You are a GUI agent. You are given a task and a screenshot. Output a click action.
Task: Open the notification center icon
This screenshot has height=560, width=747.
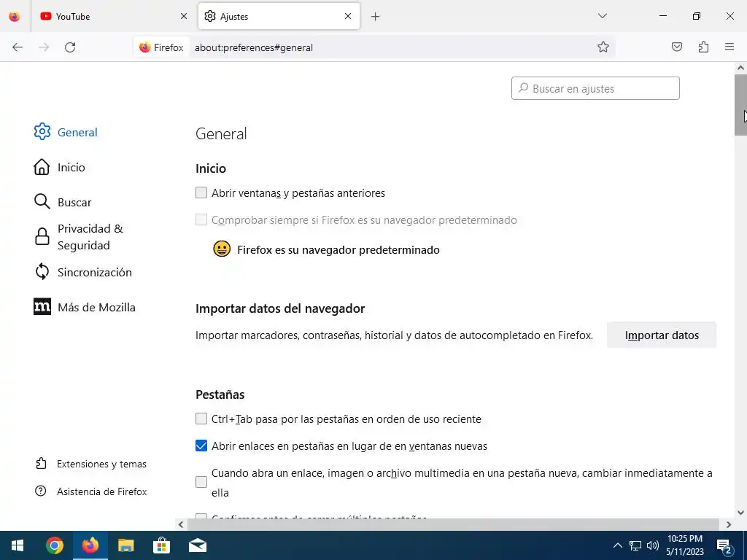point(724,545)
